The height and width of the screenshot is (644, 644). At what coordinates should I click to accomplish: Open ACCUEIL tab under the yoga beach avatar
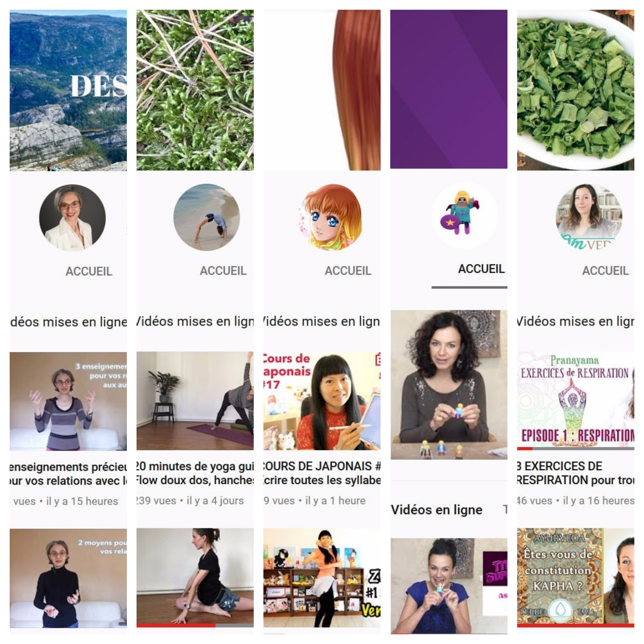[223, 271]
